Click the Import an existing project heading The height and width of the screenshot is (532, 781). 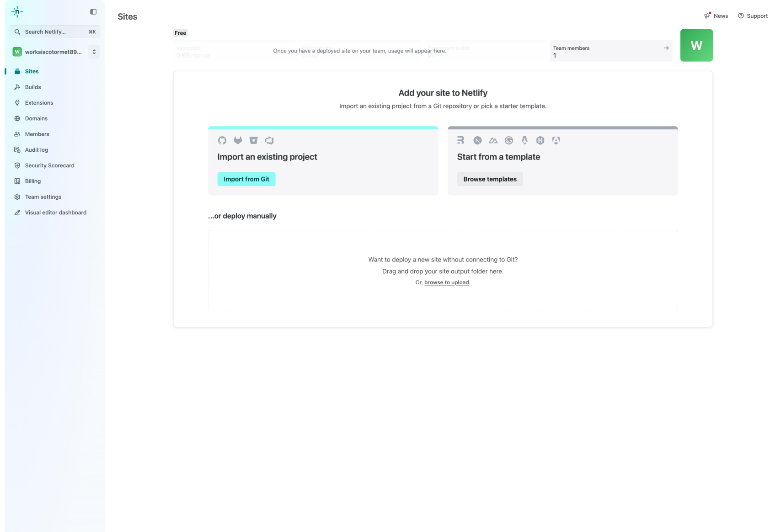(x=267, y=157)
